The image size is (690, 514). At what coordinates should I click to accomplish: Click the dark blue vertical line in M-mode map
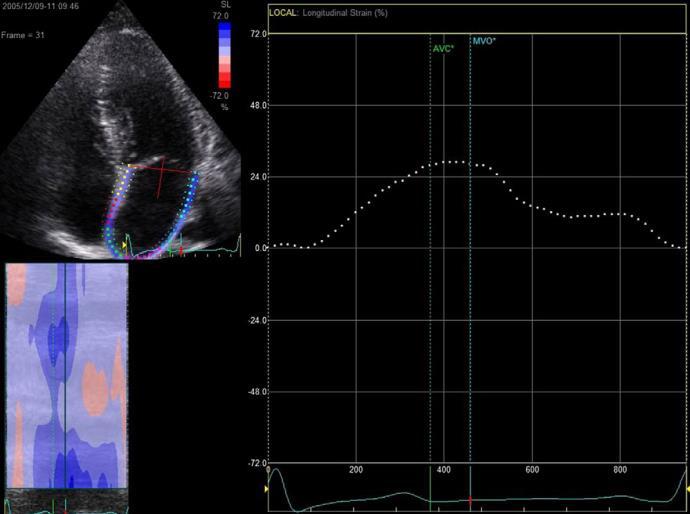tap(65, 375)
